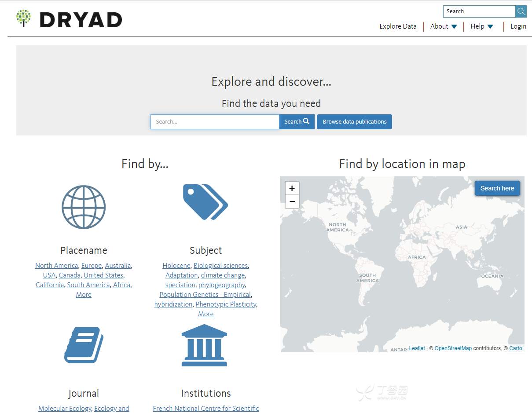This screenshot has width=532, height=413.
Task: Expand the About dropdown menu
Action: [x=444, y=26]
